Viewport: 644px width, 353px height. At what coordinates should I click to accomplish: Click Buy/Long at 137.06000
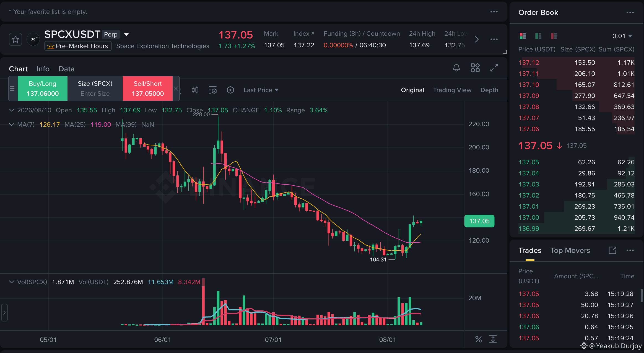click(x=43, y=89)
